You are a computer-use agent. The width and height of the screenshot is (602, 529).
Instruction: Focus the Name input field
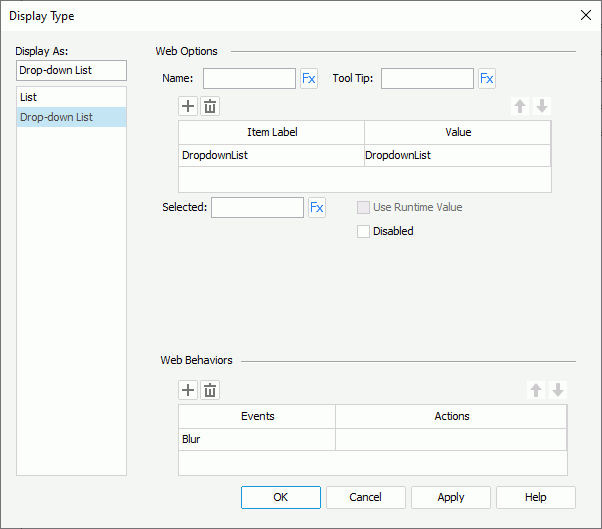click(250, 79)
